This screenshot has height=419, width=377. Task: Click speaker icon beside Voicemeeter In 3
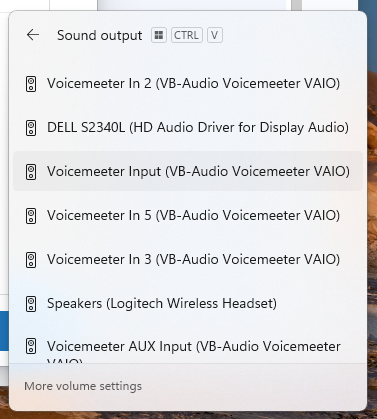pos(31,260)
